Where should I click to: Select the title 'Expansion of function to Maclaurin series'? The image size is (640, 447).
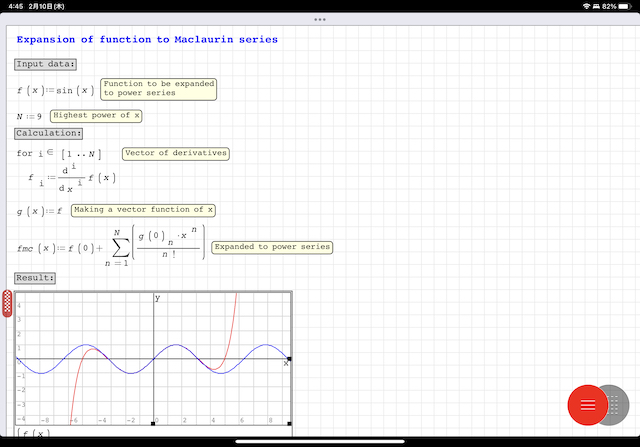(147, 40)
